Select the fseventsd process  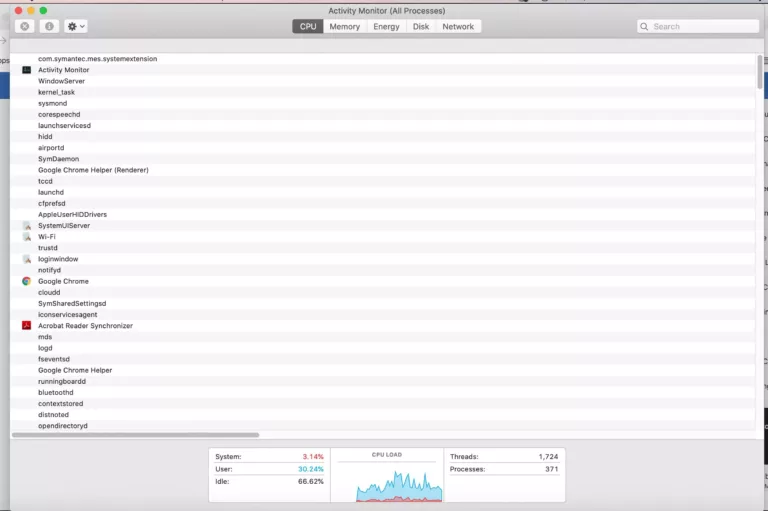tap(54, 359)
